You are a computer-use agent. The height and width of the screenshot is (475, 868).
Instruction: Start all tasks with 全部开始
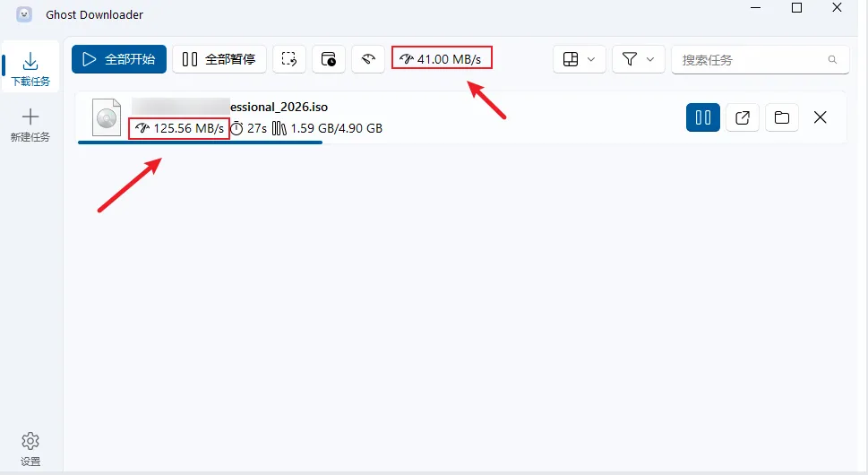coord(119,59)
